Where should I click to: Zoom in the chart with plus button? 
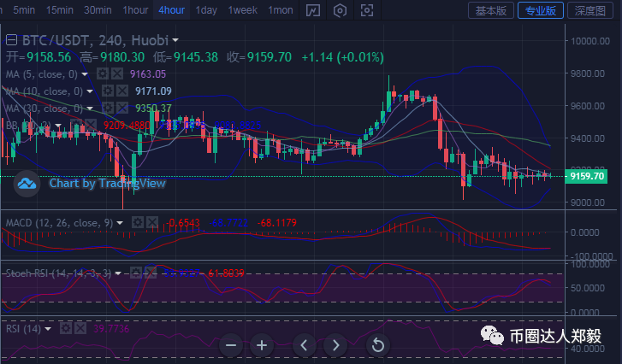262,345
